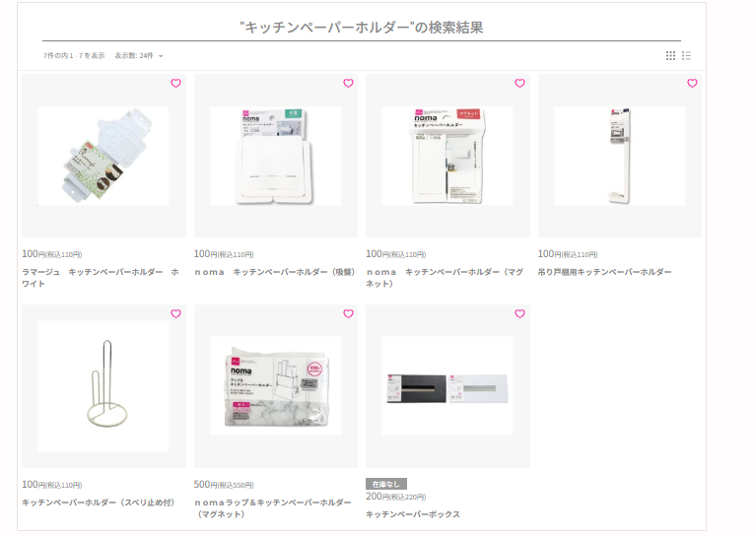The width and height of the screenshot is (756, 537).
Task: Heart the スベリ止め付 paper holder
Action: tap(176, 313)
